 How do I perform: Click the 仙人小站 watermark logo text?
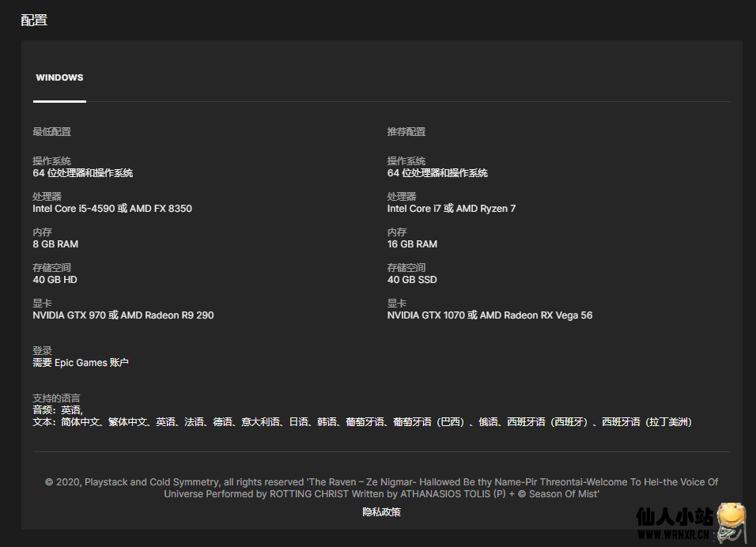[675, 517]
